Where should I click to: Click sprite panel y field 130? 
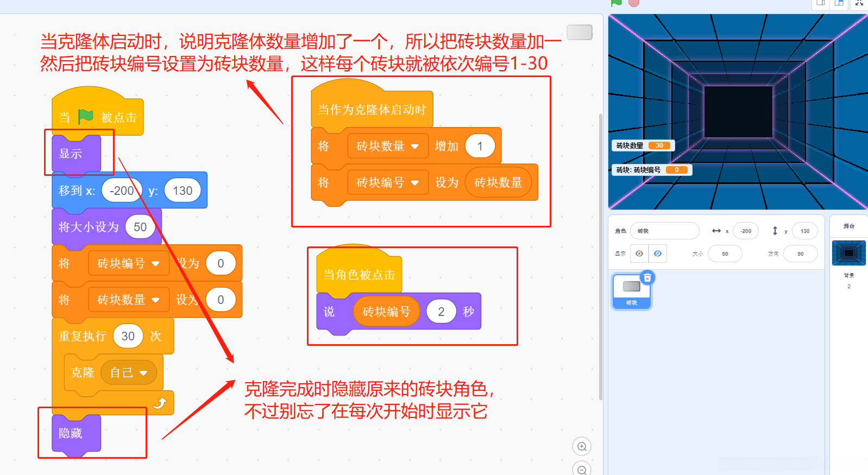tap(804, 231)
